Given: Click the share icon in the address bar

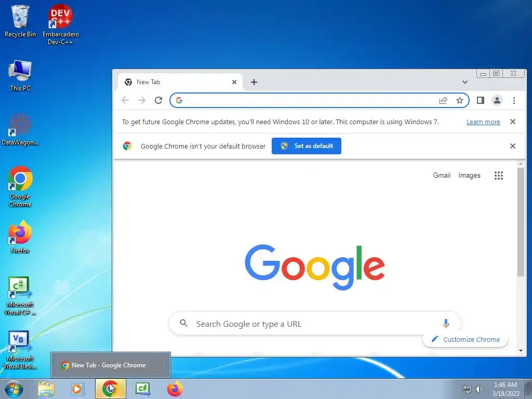Looking at the screenshot, I should 443,100.
